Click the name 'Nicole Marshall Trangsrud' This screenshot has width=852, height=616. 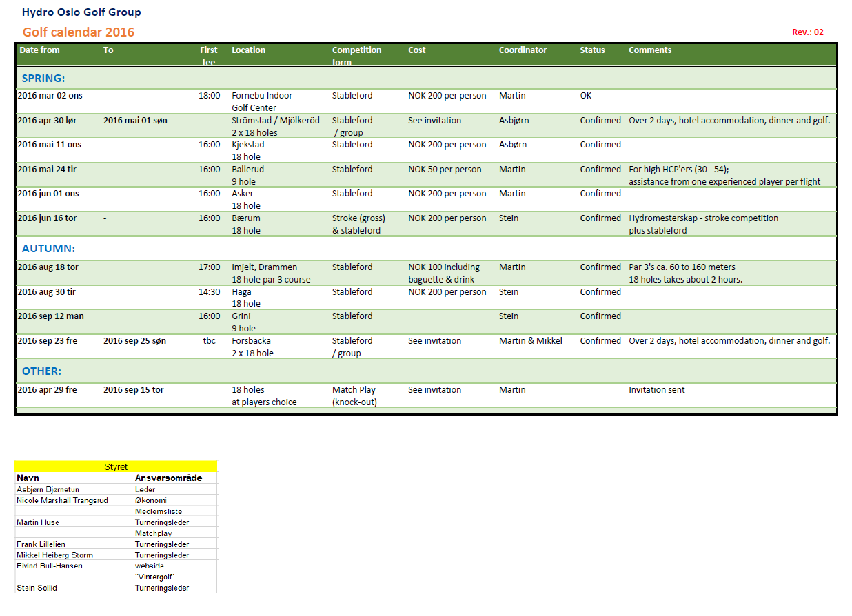[62, 500]
